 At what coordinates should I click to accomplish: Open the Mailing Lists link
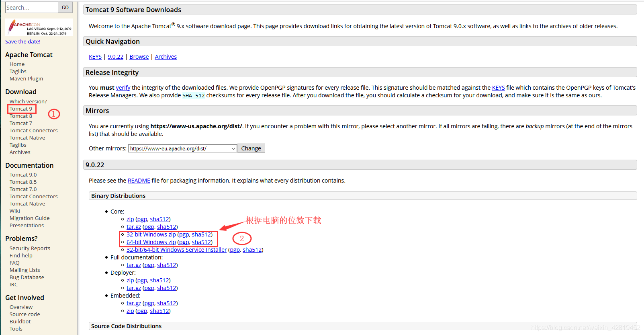[x=25, y=270]
